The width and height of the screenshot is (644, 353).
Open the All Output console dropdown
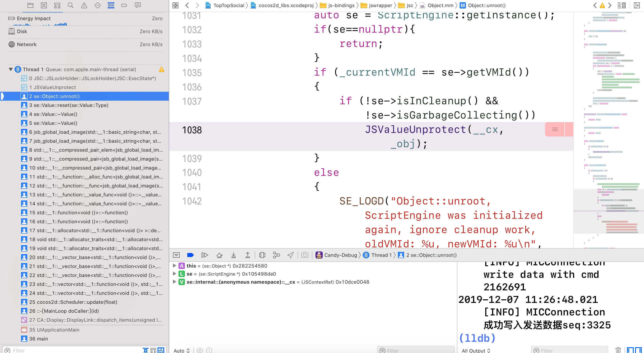[476, 351]
